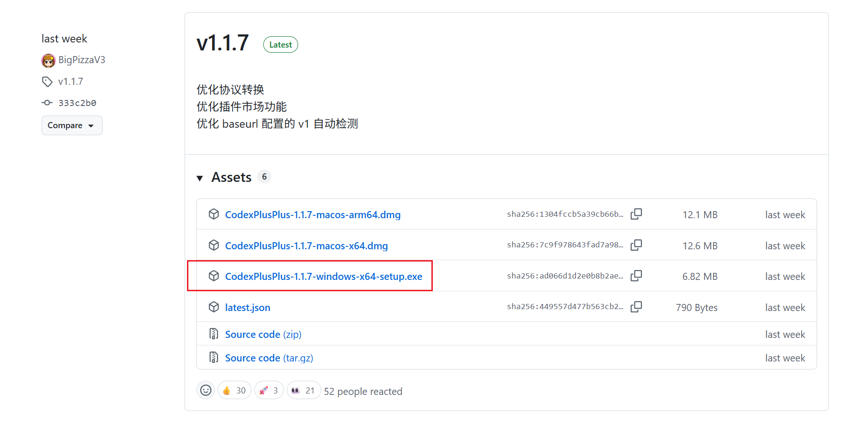
Task: Download Source code (zip)
Action: click(263, 335)
